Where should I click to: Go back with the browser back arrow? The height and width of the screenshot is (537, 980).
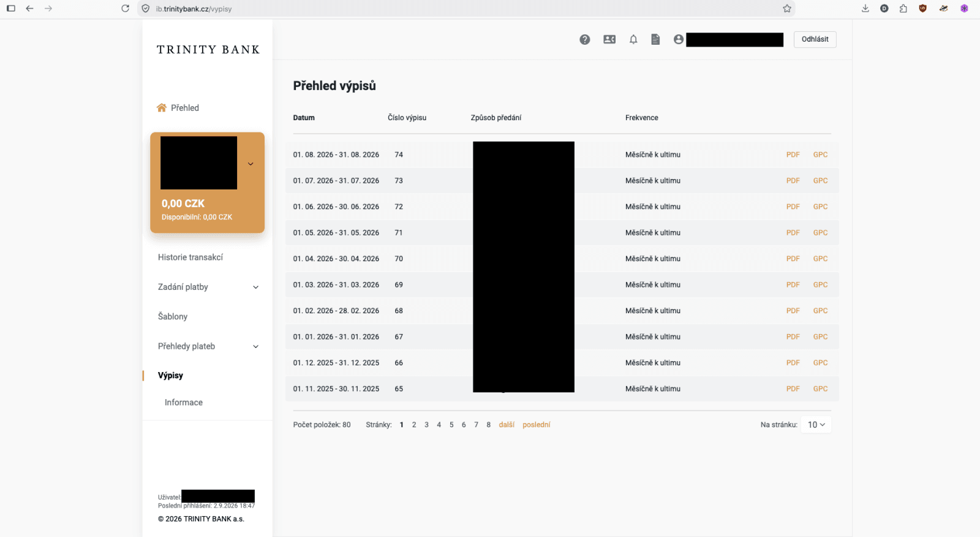tap(29, 9)
